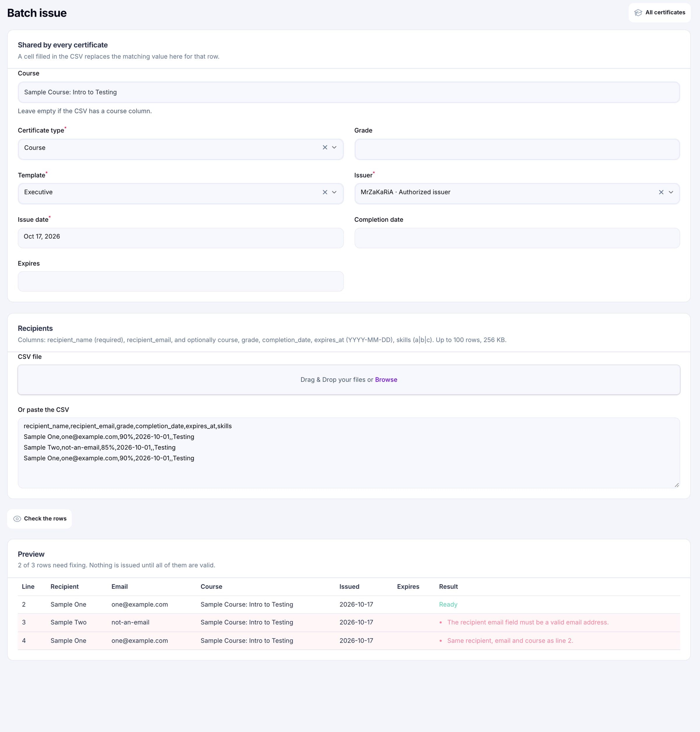This screenshot has width=700, height=732.
Task: Click the 'Same recipient' duplicate error
Action: click(x=510, y=640)
